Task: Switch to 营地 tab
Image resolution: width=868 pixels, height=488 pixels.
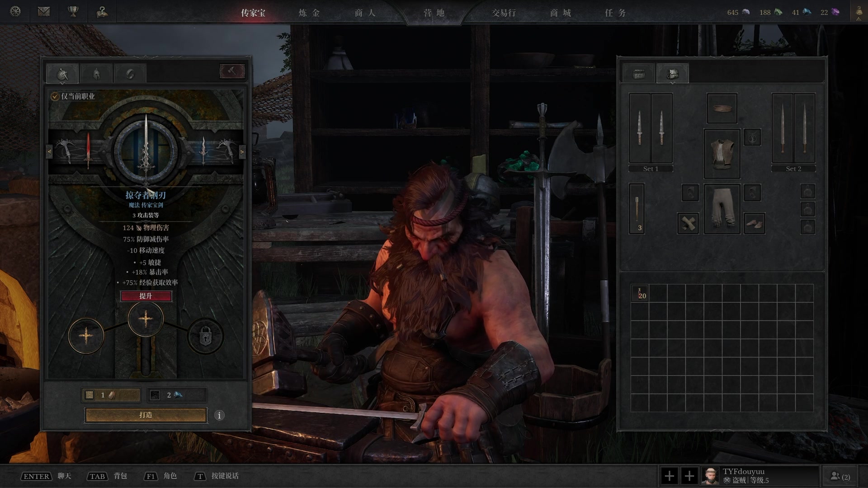Action: point(434,13)
